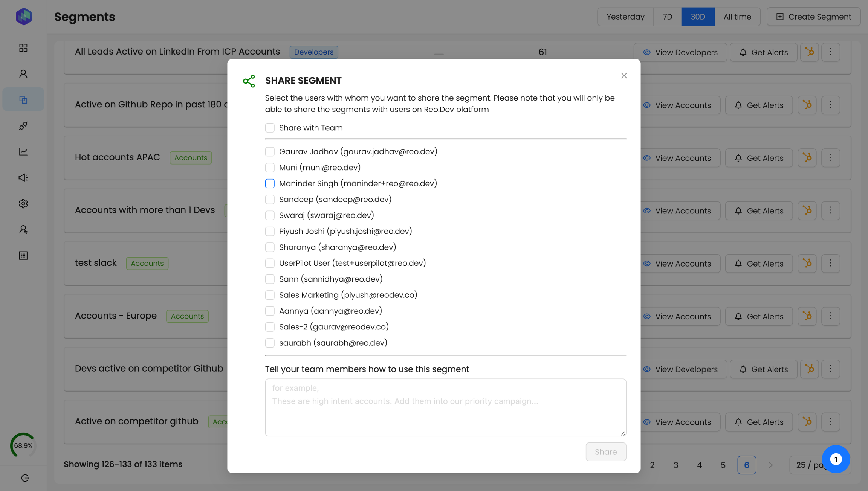The width and height of the screenshot is (868, 491).
Task: Click the logout icon at sidebar bottom
Action: click(x=25, y=478)
